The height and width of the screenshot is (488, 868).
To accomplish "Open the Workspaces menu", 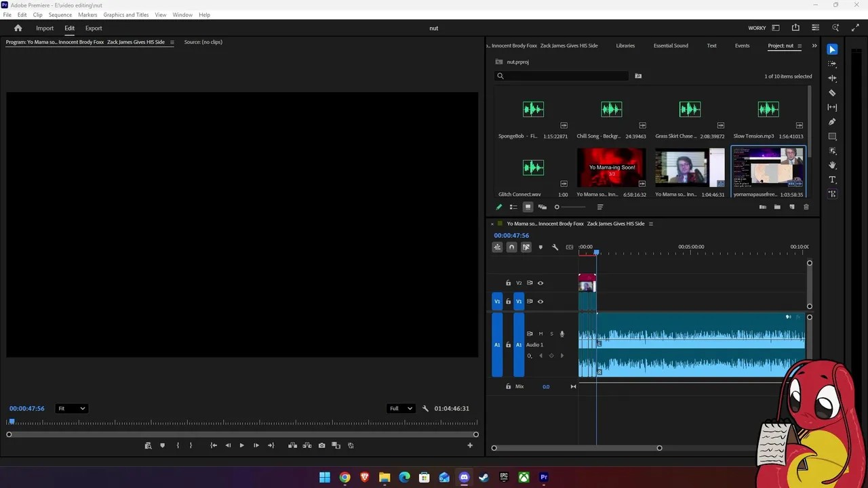I will click(776, 28).
